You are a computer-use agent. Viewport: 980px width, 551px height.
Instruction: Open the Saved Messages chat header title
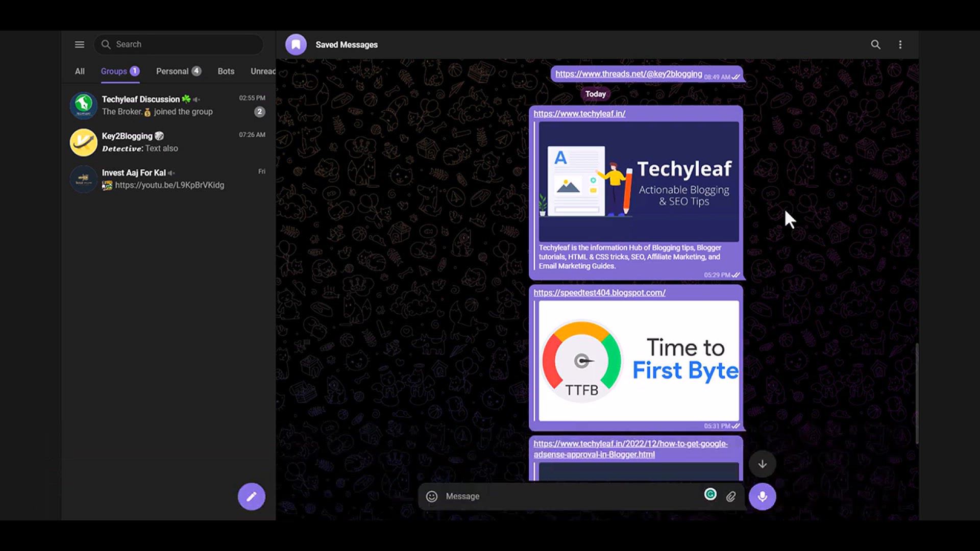[x=347, y=45]
